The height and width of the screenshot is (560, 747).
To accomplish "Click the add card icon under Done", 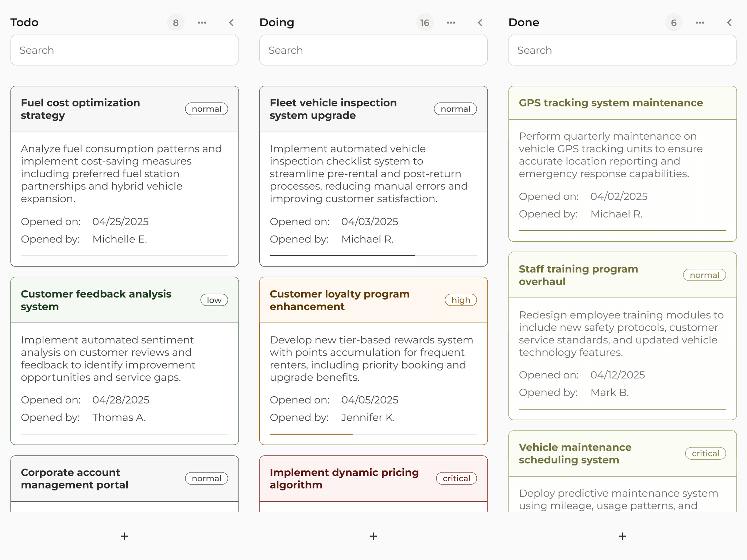I will pyautogui.click(x=622, y=536).
